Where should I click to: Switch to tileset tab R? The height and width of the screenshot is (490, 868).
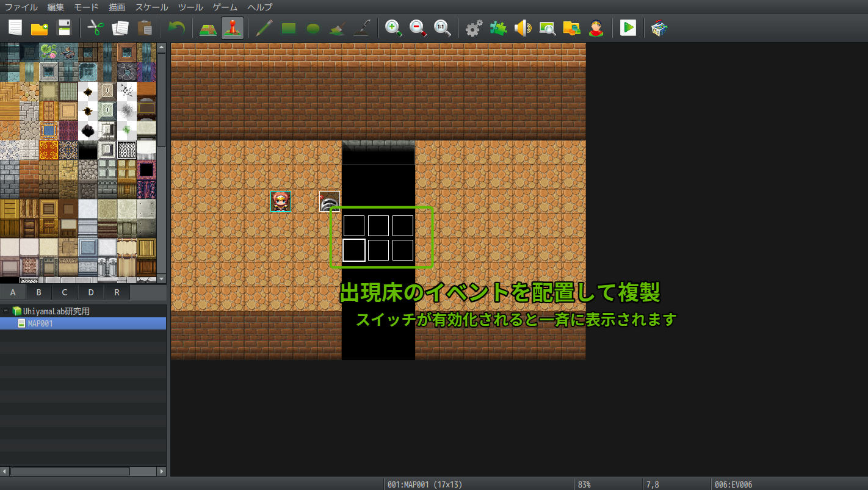(117, 292)
